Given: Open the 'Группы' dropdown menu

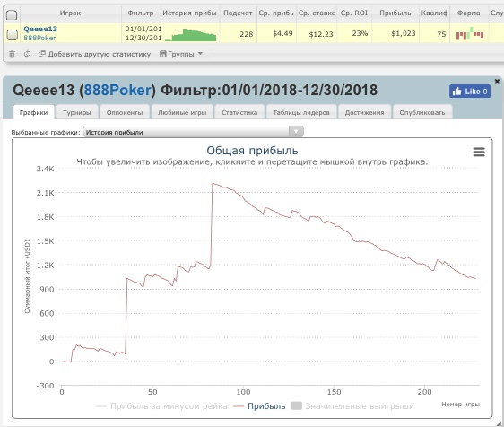Looking at the screenshot, I should click(181, 54).
